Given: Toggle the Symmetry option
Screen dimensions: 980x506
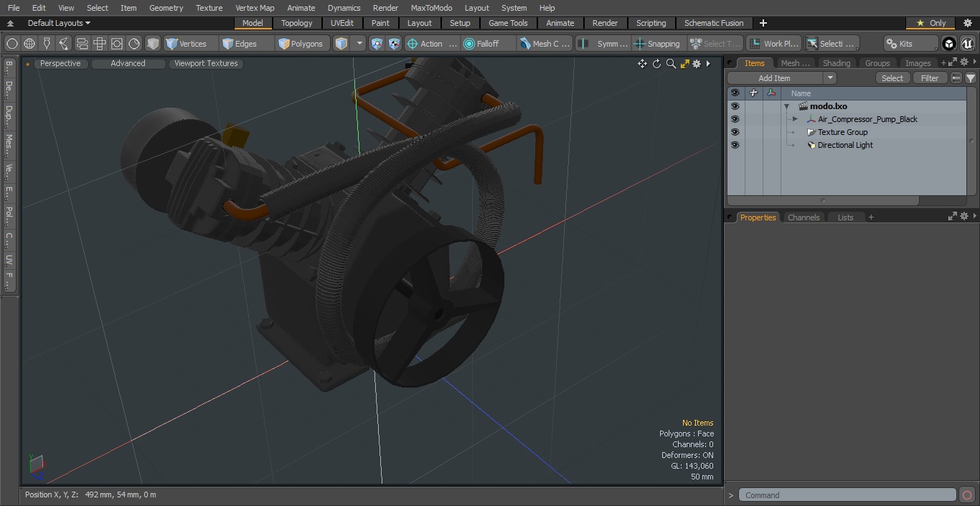Looking at the screenshot, I should pyautogui.click(x=603, y=44).
